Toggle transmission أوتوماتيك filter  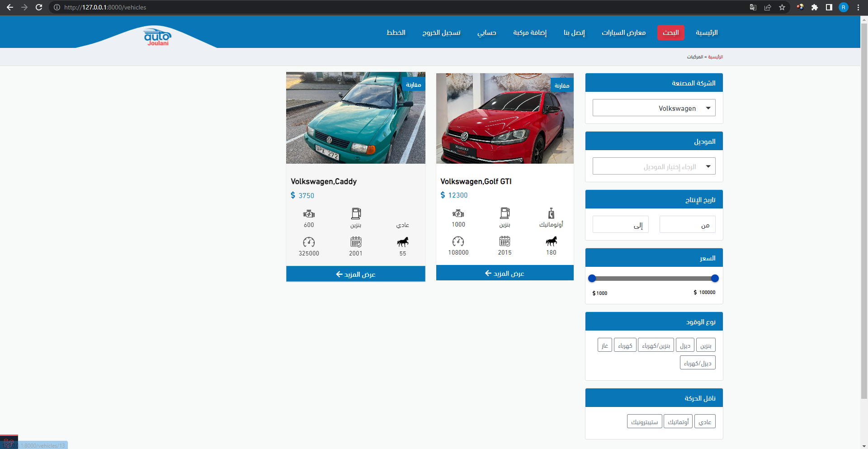(678, 421)
